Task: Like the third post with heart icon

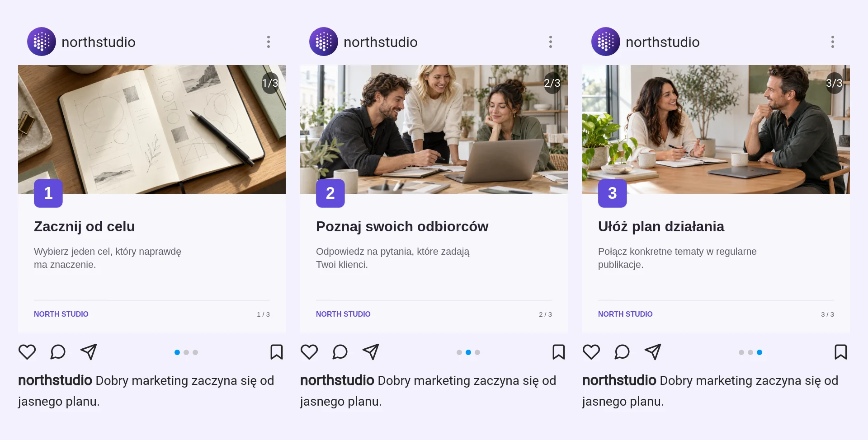Action: [x=591, y=352]
